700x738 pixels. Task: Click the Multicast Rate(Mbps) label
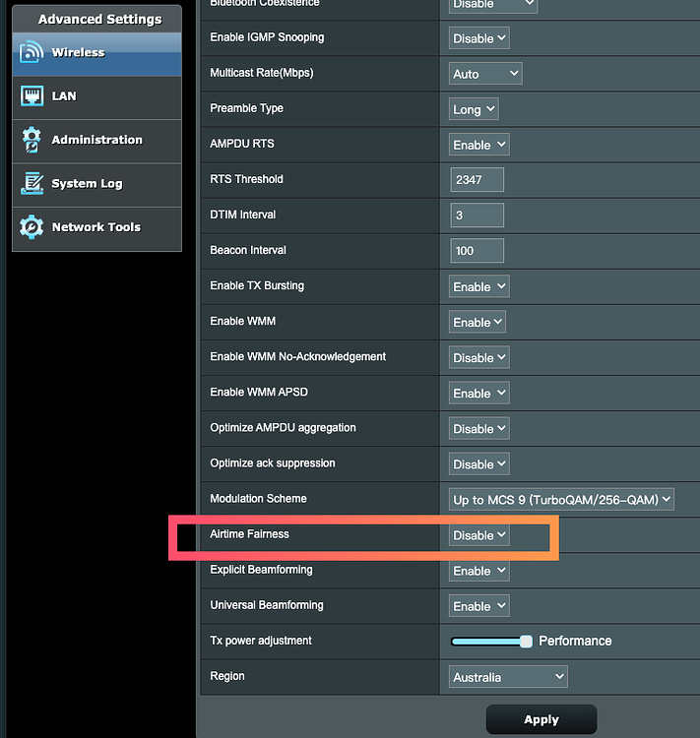[x=262, y=73]
